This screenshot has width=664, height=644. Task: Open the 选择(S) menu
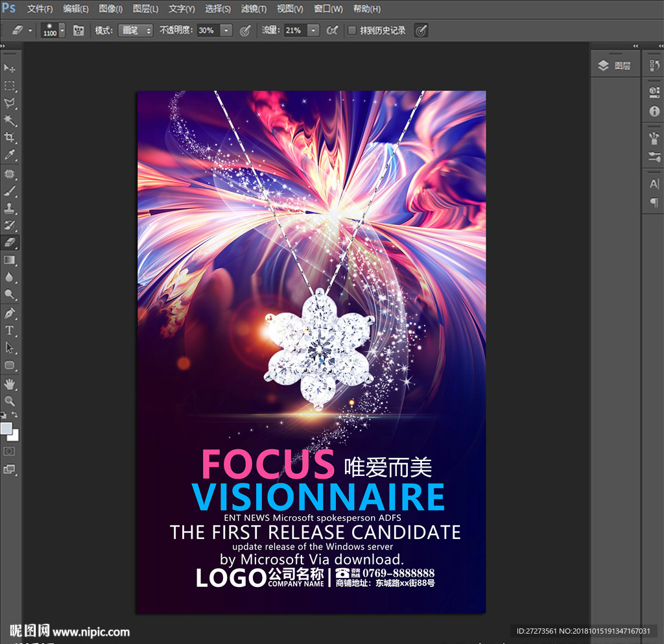pyautogui.click(x=218, y=8)
